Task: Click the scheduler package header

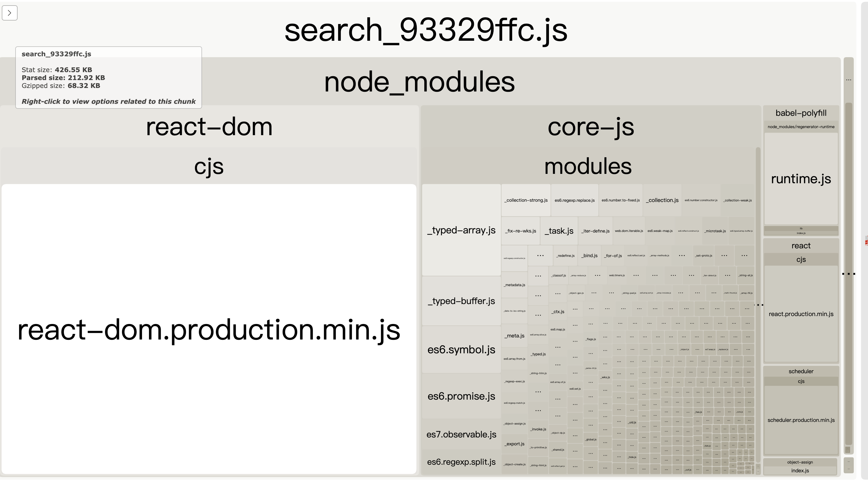Action: pos(801,371)
